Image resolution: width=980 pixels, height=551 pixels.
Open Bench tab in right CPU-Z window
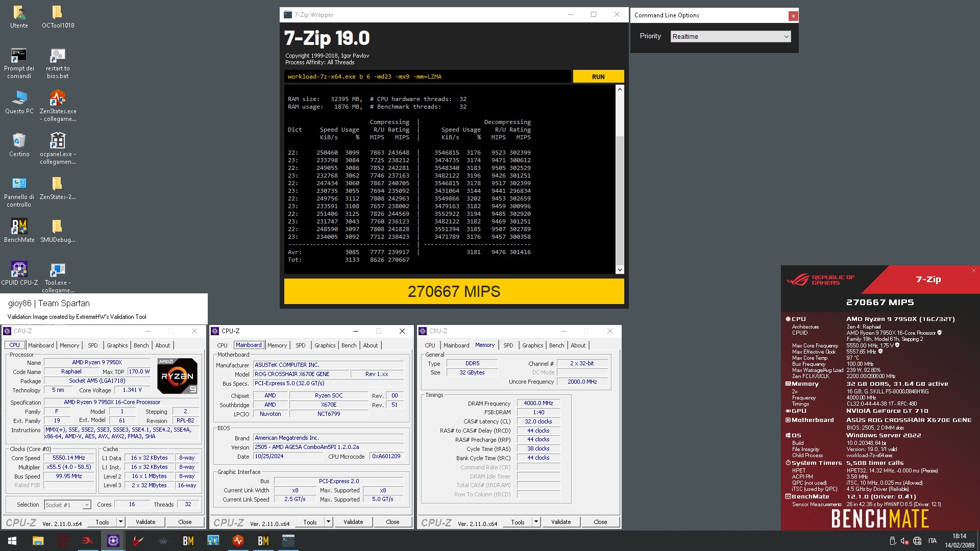point(557,345)
